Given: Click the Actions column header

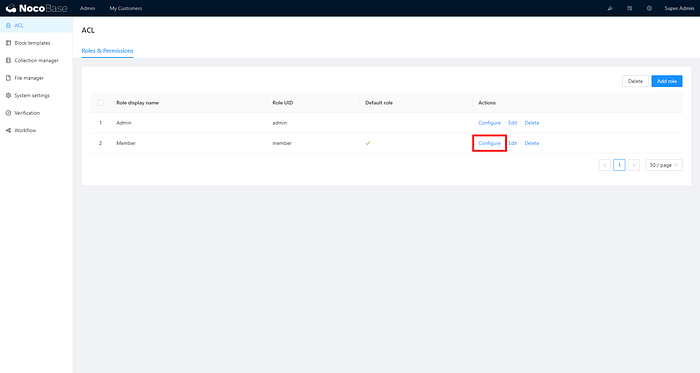Looking at the screenshot, I should point(487,103).
